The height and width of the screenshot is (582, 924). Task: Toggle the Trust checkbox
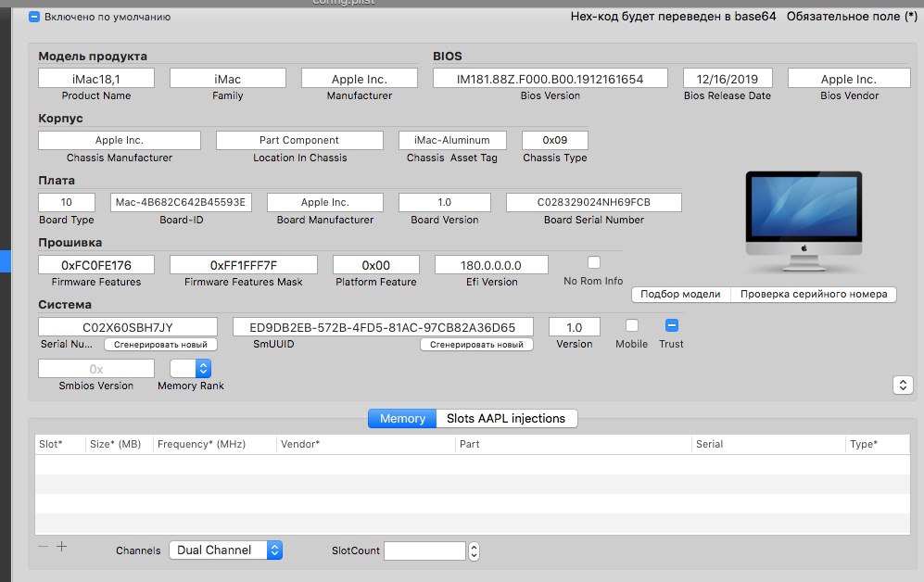click(x=672, y=325)
